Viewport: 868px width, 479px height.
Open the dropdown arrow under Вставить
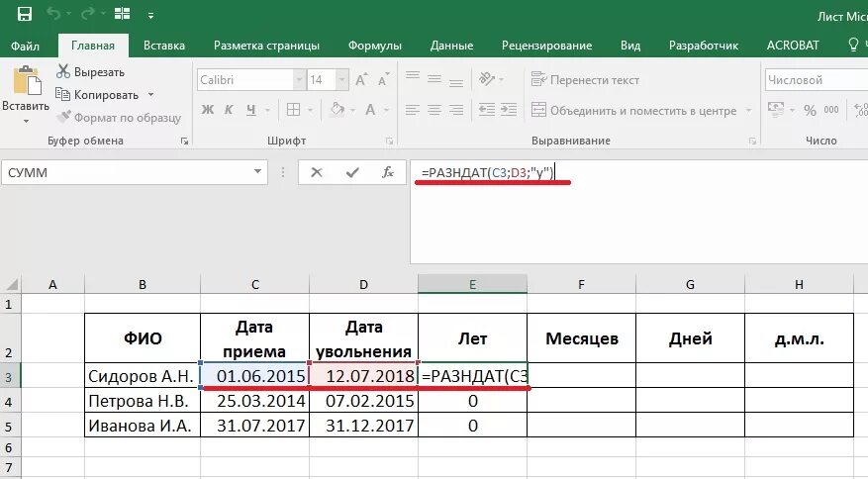(26, 121)
